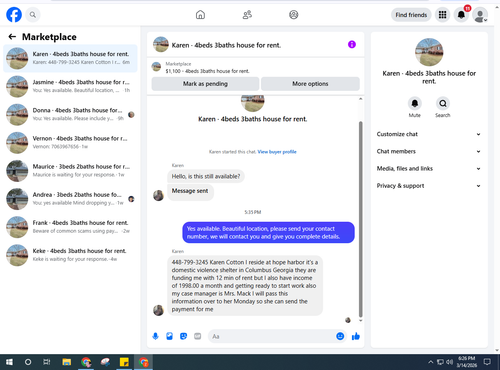The image size is (500, 370).
Task: Click the 'Hello, is this still available?' message
Action: [x=206, y=176]
